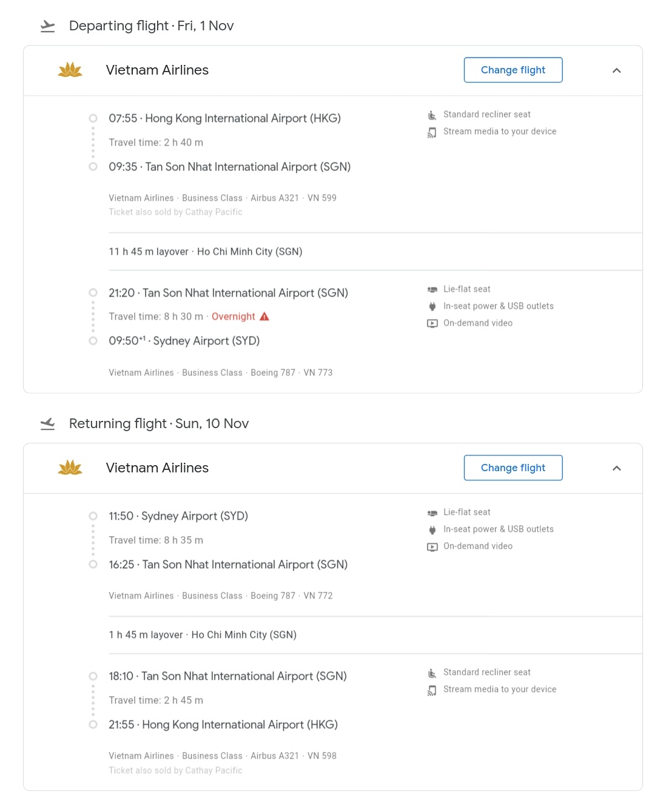This screenshot has height=812, width=655.
Task: Click the 1 h 45 m layover row
Action: (x=203, y=635)
